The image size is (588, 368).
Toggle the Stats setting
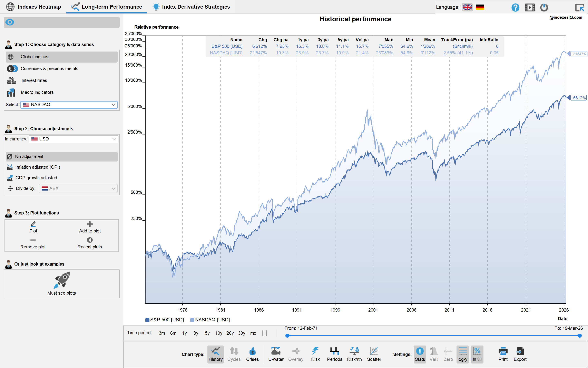click(x=420, y=354)
